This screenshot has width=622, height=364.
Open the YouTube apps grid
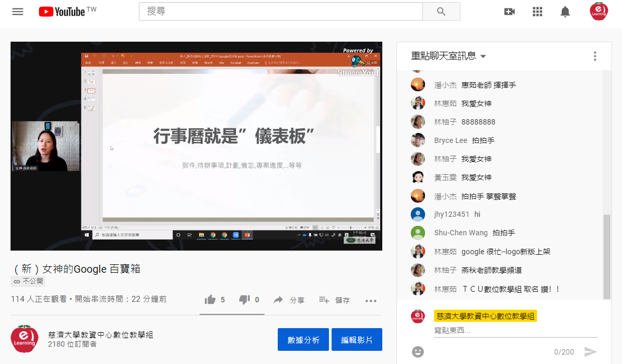538,12
